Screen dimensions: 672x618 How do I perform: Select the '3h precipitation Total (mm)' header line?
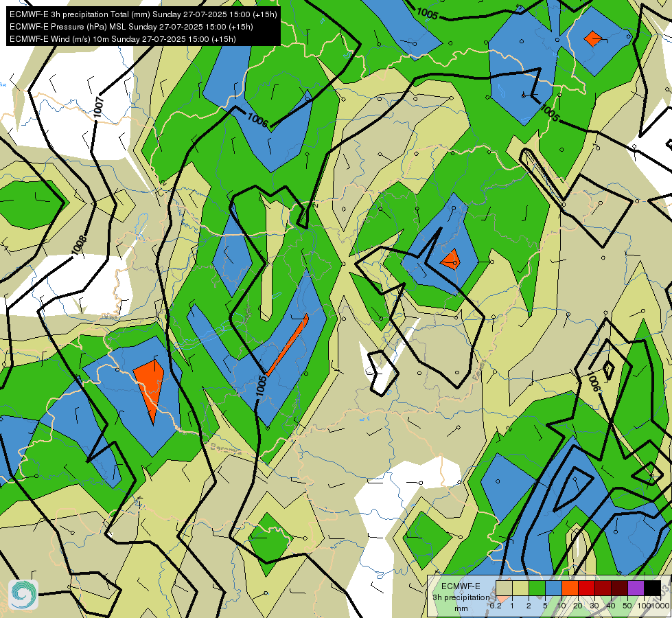143,14
